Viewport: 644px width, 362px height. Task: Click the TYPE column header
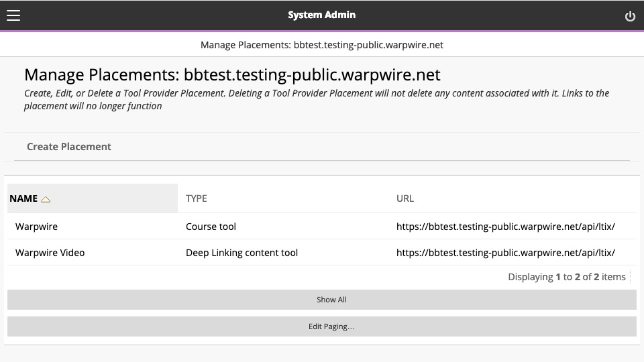(x=197, y=198)
